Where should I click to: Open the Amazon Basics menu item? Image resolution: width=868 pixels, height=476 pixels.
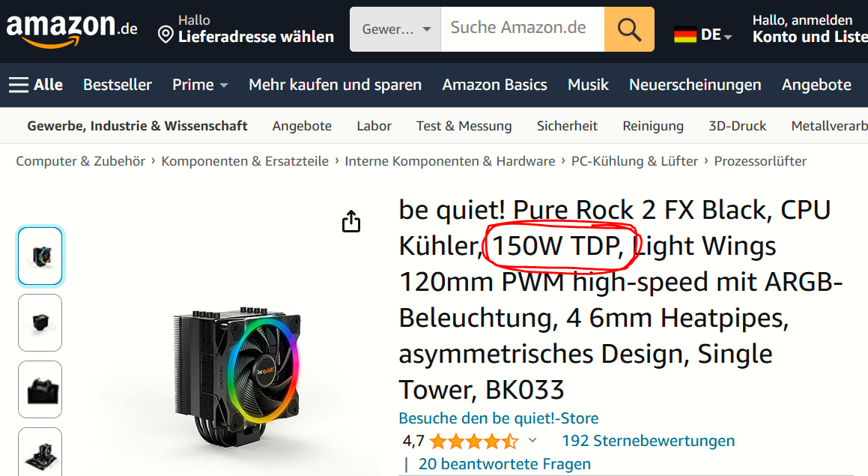click(494, 85)
